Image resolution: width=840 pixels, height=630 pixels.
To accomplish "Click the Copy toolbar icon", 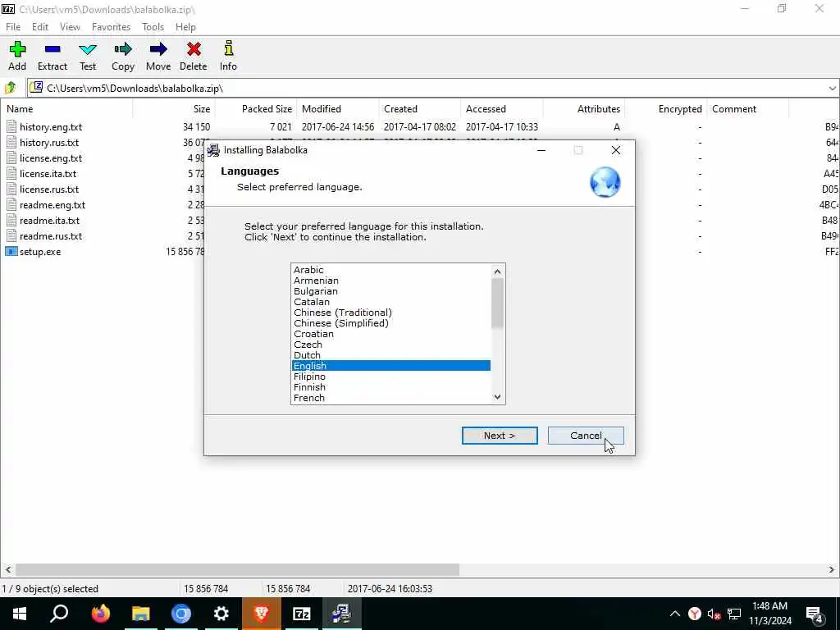I will 123,49.
